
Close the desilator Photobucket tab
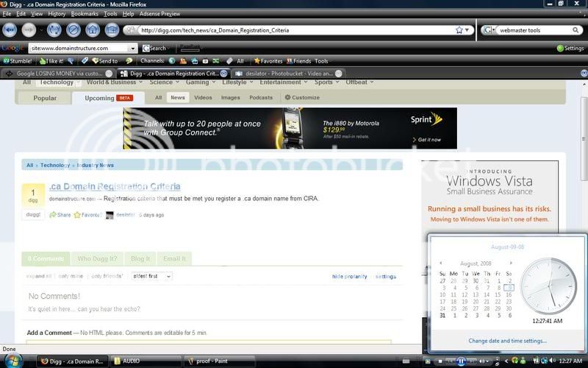point(338,74)
